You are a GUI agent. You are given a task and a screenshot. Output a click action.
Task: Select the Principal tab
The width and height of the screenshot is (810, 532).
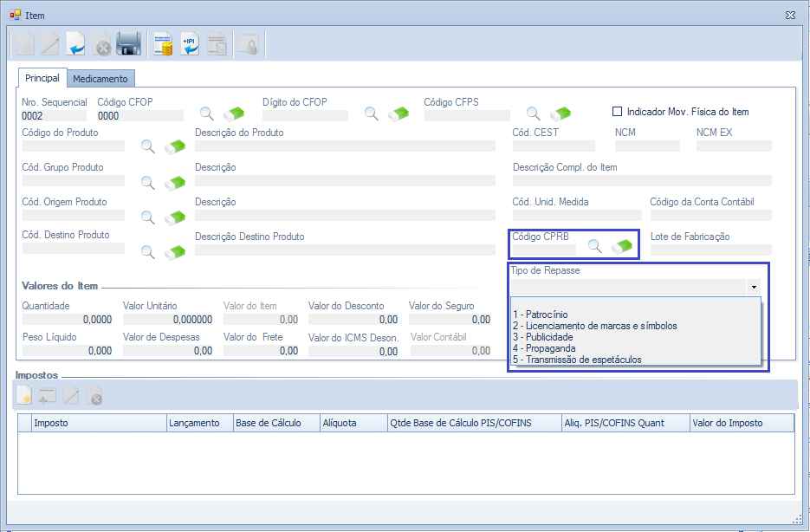(42, 78)
